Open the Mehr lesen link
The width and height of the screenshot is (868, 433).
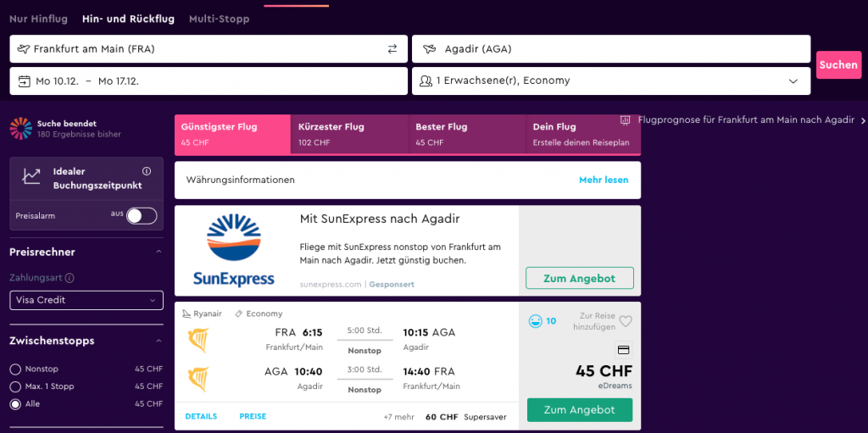(604, 180)
